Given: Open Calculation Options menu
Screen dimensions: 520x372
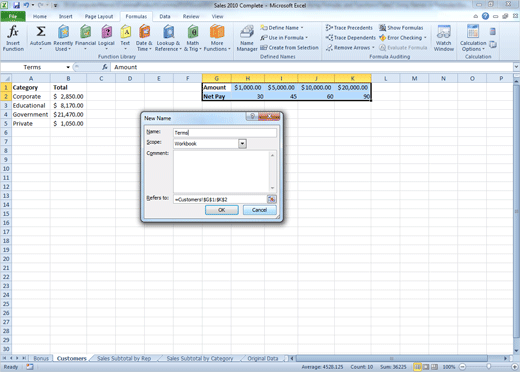Looking at the screenshot, I should click(x=473, y=38).
